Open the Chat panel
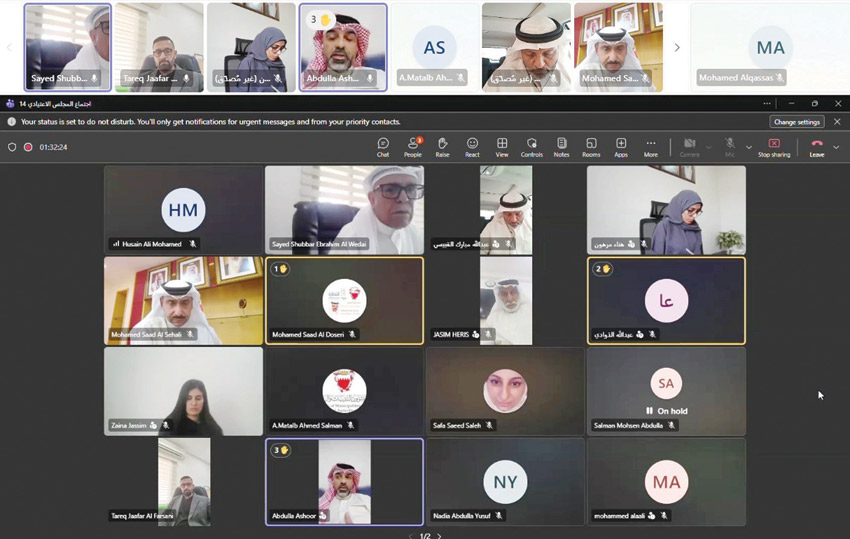The height and width of the screenshot is (539, 850). click(x=383, y=147)
